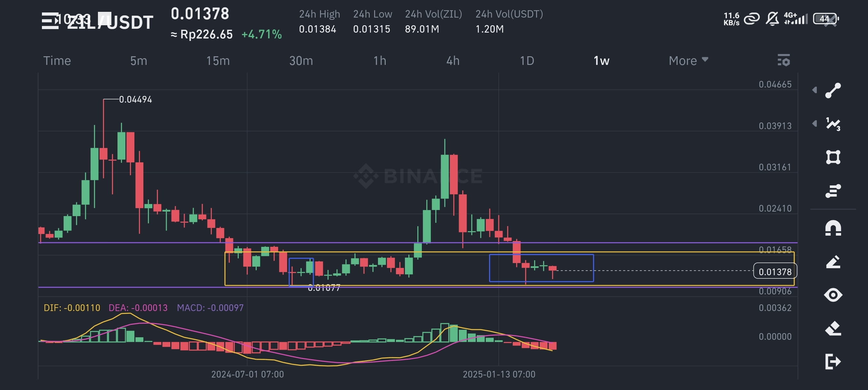
Task: Tap the 24h High value 0.01384
Action: coord(317,29)
